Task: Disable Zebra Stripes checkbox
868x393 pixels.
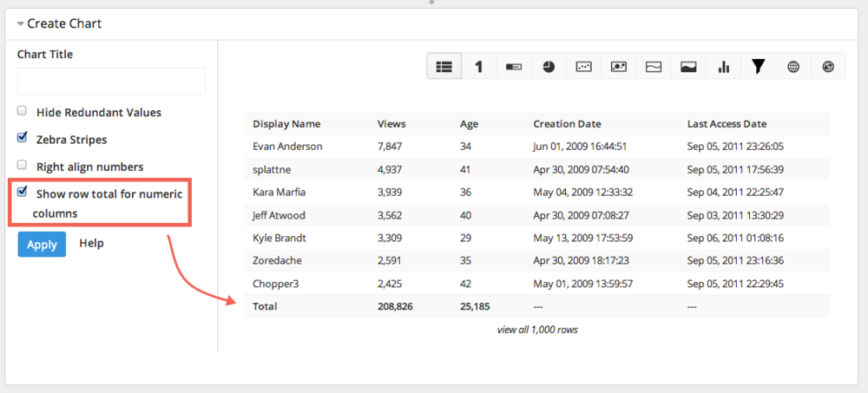Action: (23, 137)
